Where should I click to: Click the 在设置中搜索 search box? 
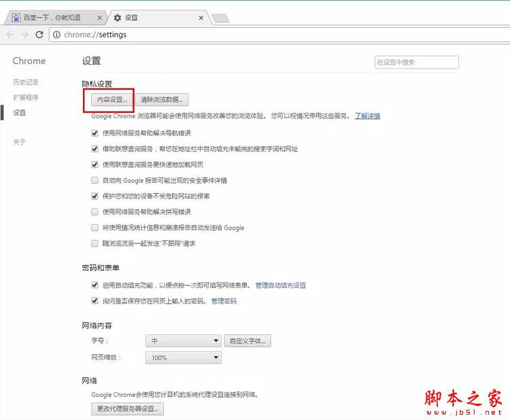(x=417, y=62)
